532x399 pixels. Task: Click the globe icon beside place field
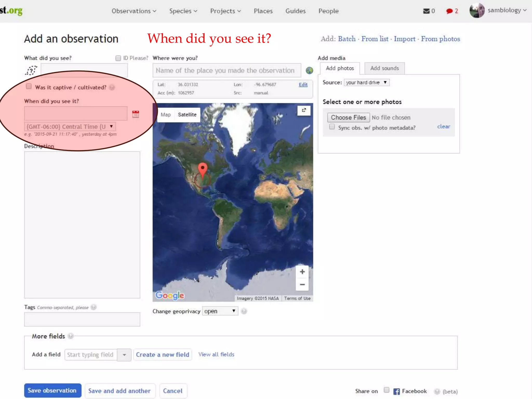point(309,70)
